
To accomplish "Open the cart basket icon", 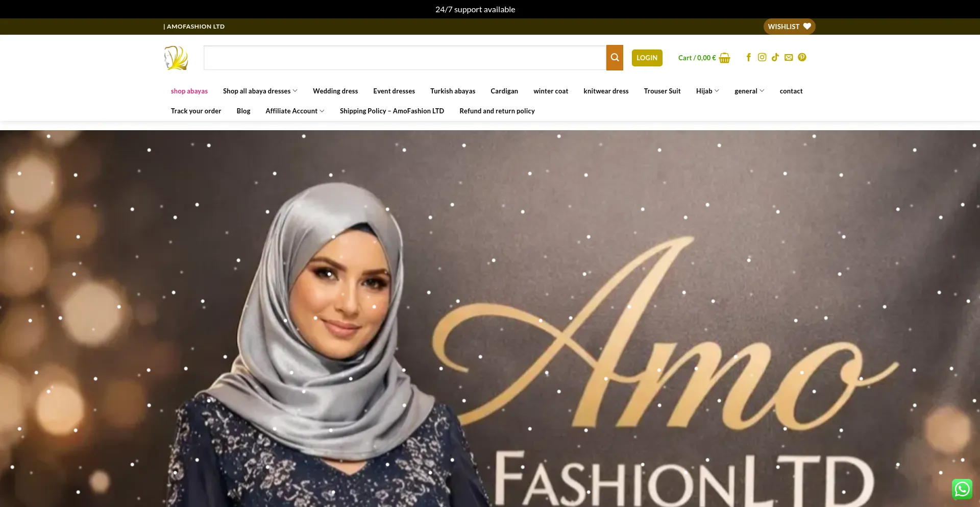I will point(724,58).
